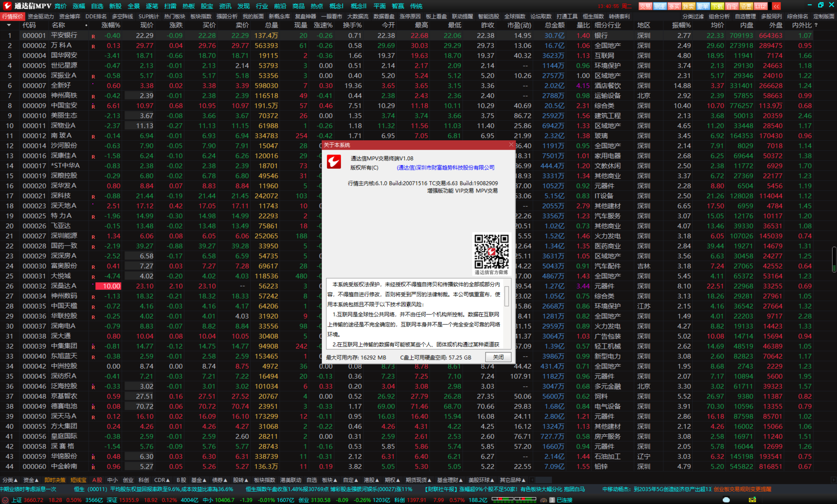Switch to the 资金驱动力 tab
The height and width of the screenshot is (504, 837).
(x=41, y=16)
